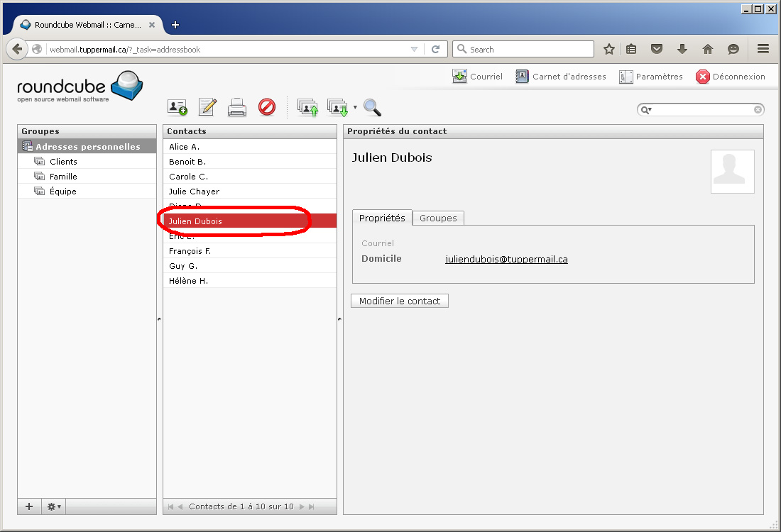
Task: Click the export contacts icon
Action: (337, 107)
